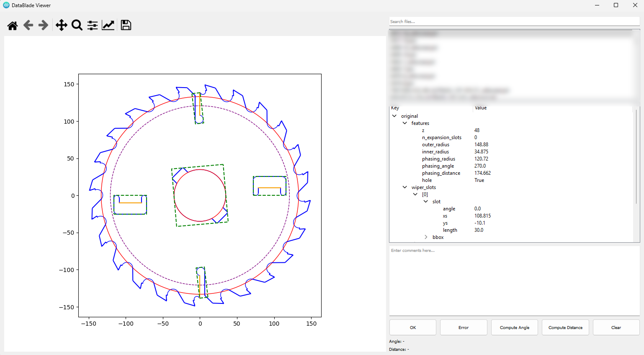The image size is (644, 355).
Task: Click the Clear button
Action: [x=616, y=327]
